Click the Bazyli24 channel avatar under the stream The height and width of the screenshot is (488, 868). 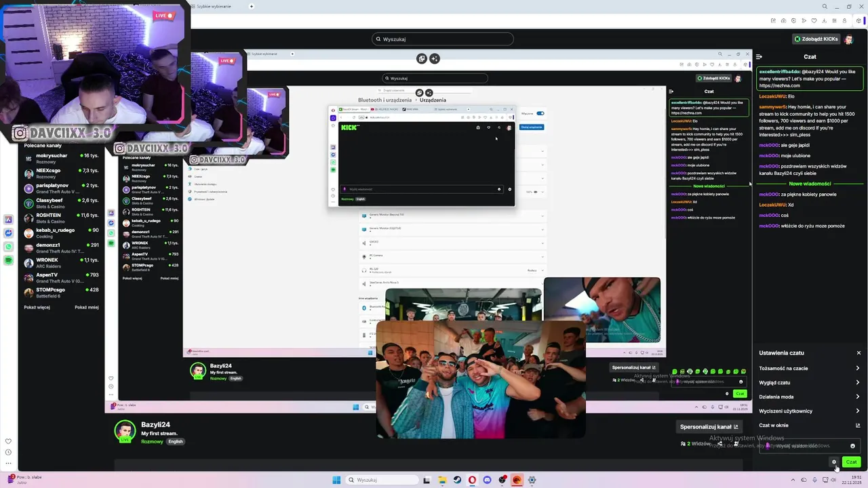125,431
